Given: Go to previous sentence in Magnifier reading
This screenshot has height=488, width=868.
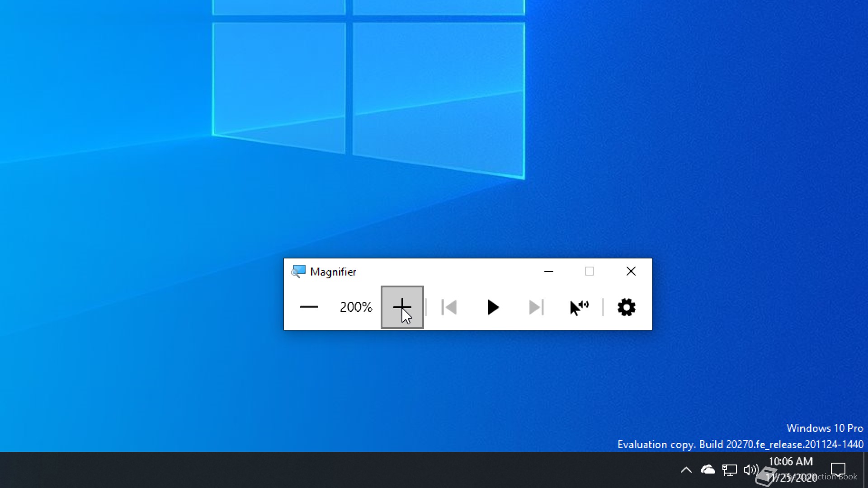Looking at the screenshot, I should [449, 307].
